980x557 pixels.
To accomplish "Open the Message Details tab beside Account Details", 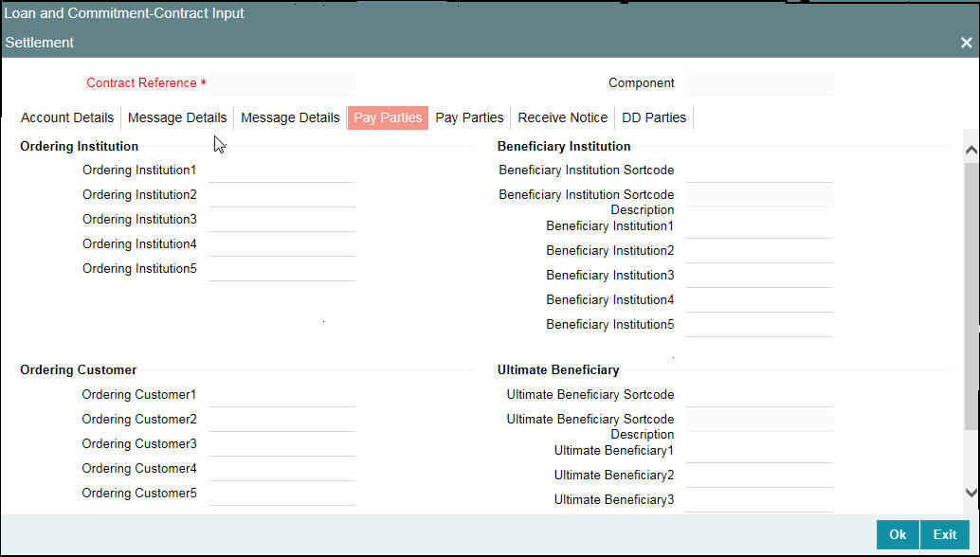I will point(177,117).
